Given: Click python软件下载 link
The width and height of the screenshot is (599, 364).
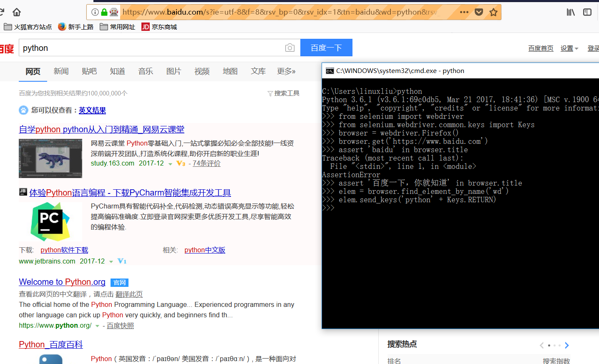Looking at the screenshot, I should click(64, 250).
